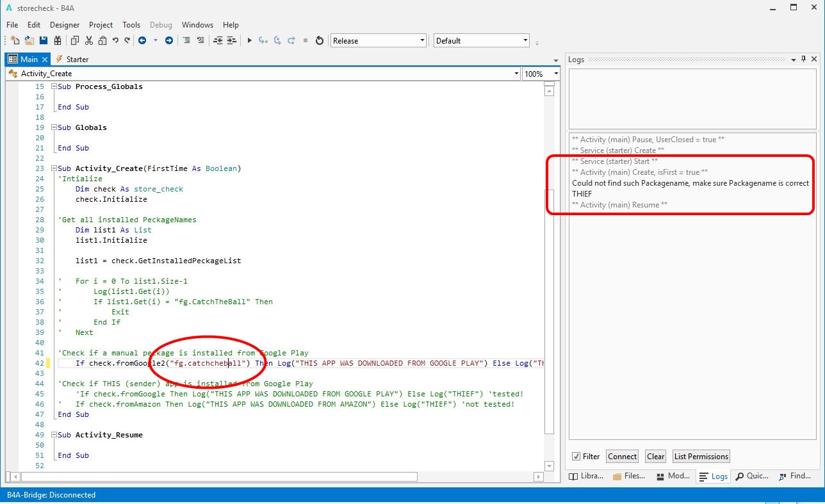
Task: Click the horizontal scrollbar under the code editor
Action: click(218, 477)
